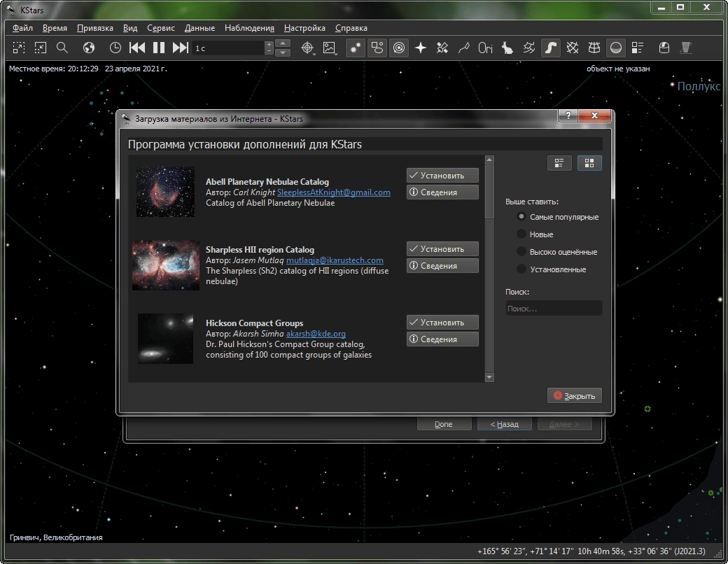Toggle solar system objects display

tap(399, 48)
